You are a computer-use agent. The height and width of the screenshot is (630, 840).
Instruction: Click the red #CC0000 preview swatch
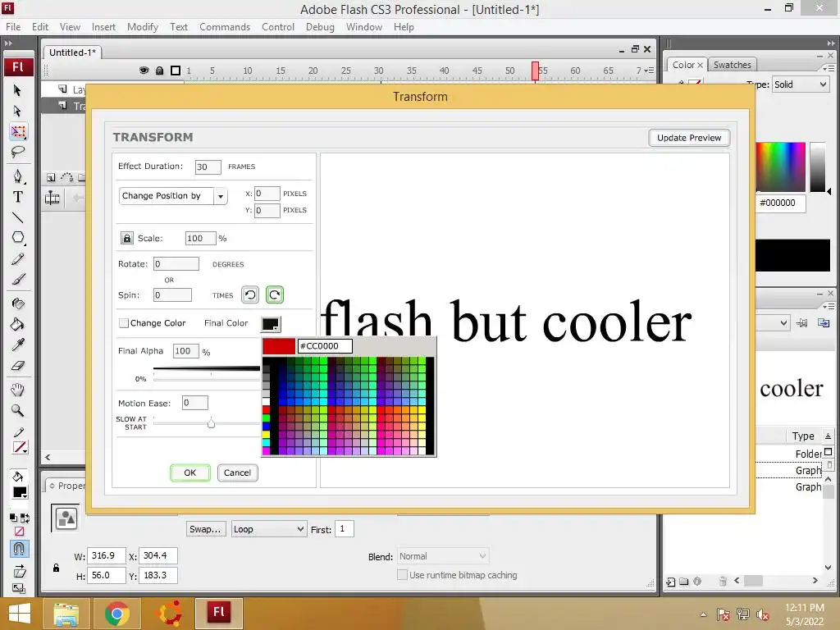pyautogui.click(x=279, y=346)
